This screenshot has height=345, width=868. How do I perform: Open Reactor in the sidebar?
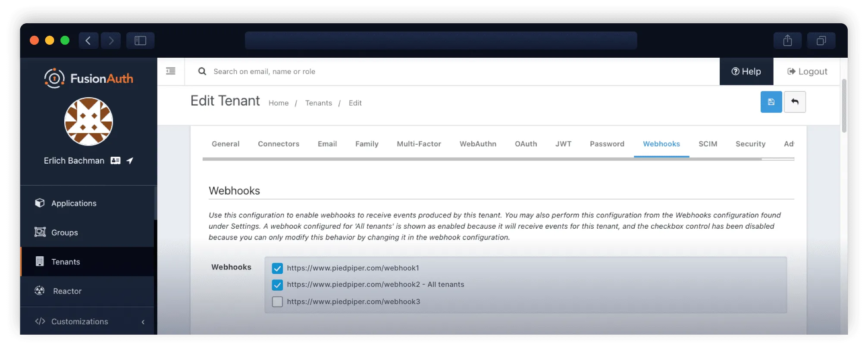point(87,291)
